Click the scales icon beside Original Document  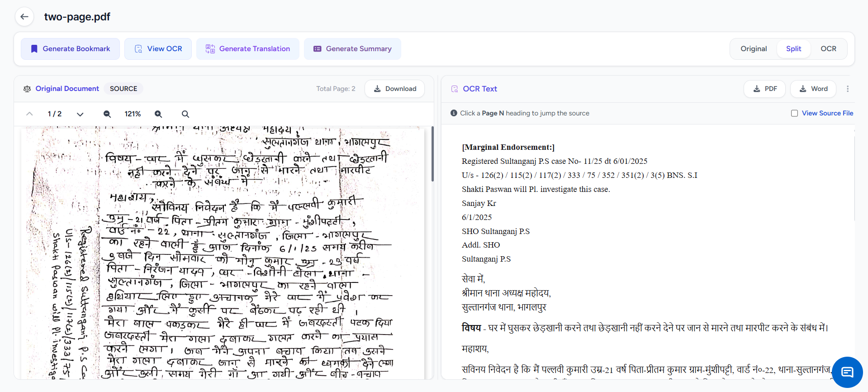27,89
